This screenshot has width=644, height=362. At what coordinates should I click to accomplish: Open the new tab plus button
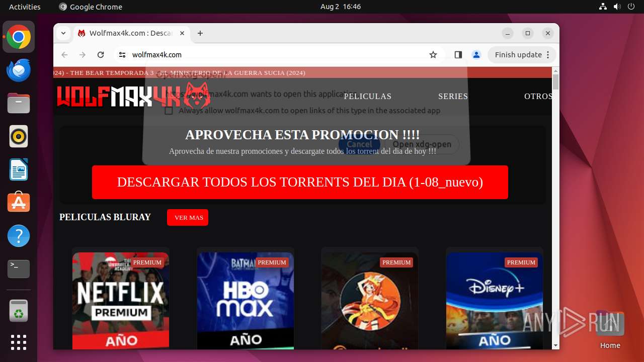click(x=200, y=33)
